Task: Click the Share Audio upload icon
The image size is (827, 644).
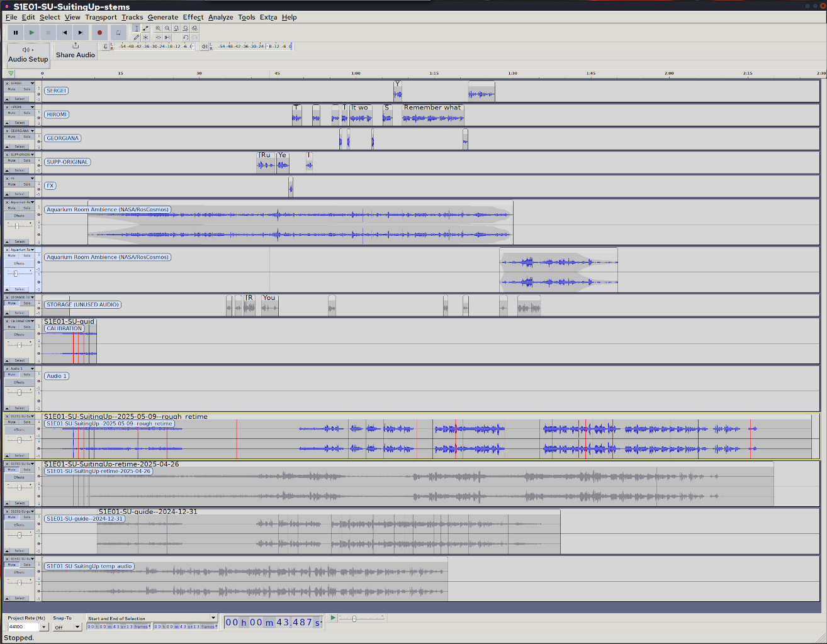Action: pos(76,46)
